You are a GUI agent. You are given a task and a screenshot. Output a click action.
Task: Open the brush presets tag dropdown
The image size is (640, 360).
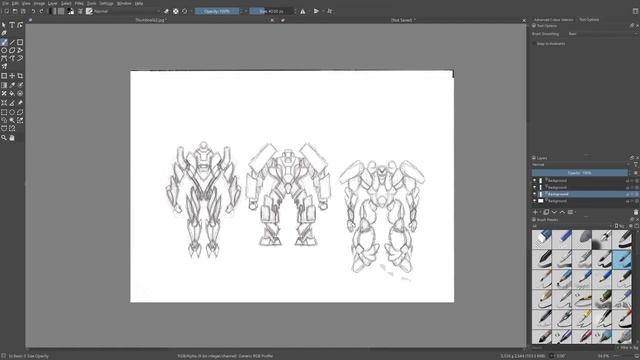(571, 226)
